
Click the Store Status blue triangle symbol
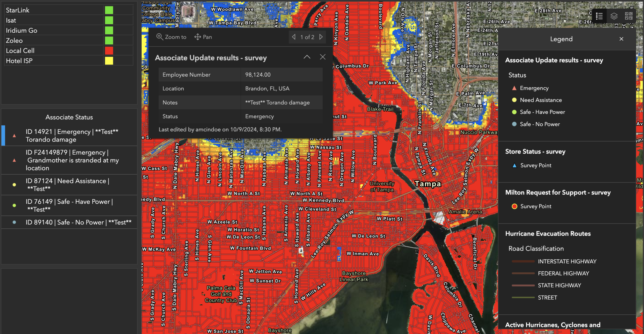click(514, 165)
